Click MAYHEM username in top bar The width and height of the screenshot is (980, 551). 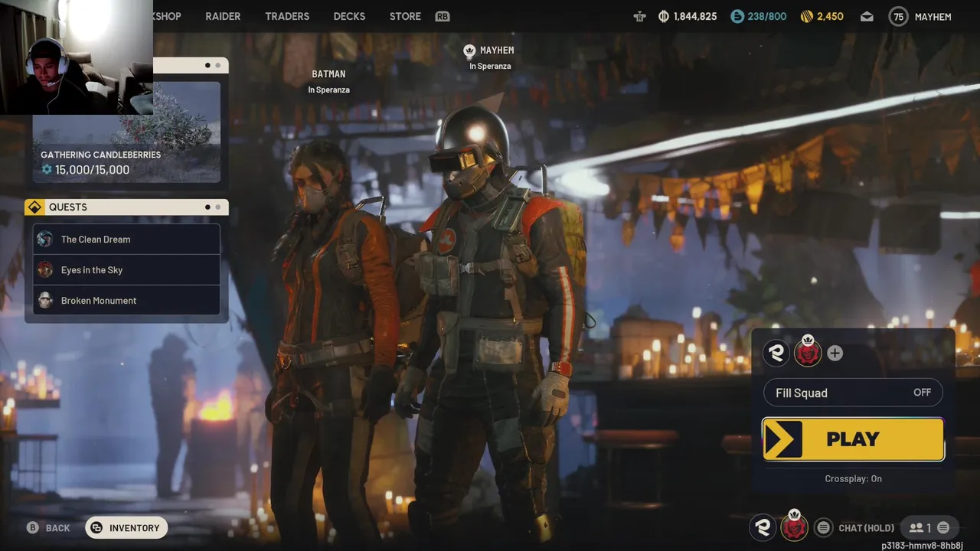(x=933, y=17)
